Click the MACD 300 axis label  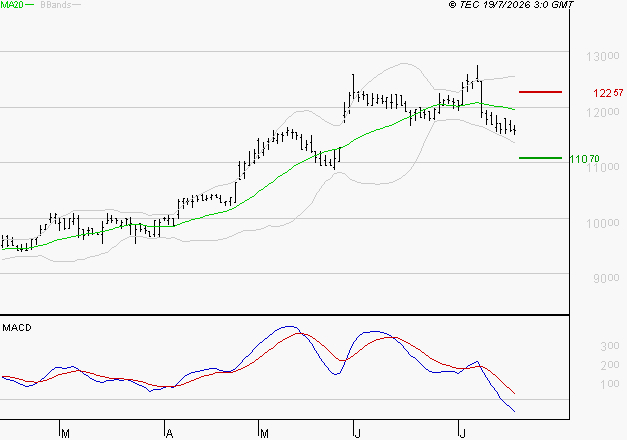tap(610, 346)
